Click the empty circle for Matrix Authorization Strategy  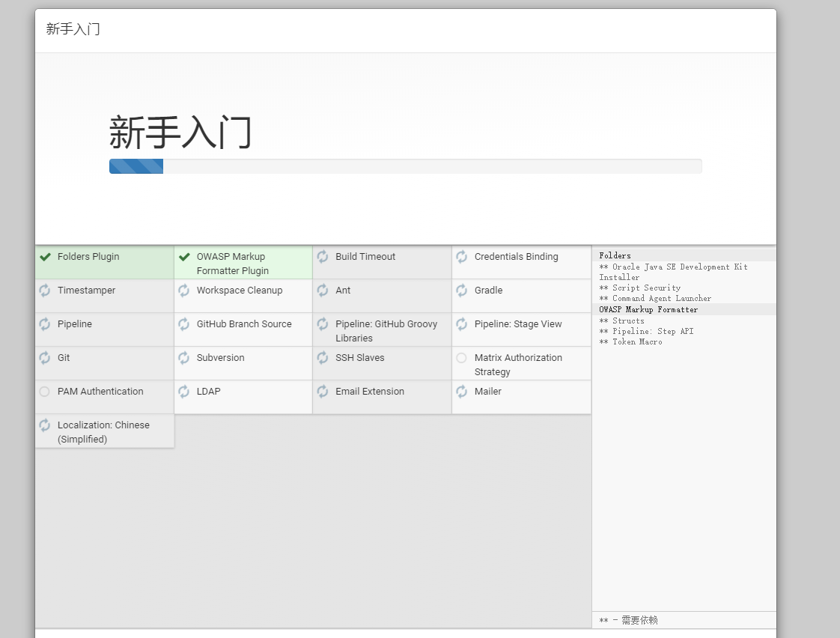tap(462, 358)
